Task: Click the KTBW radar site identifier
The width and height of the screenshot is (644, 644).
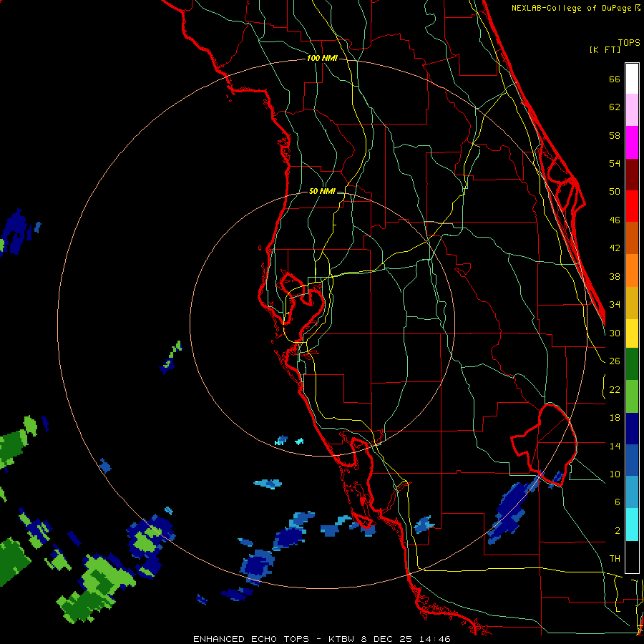Action: pyautogui.click(x=343, y=639)
